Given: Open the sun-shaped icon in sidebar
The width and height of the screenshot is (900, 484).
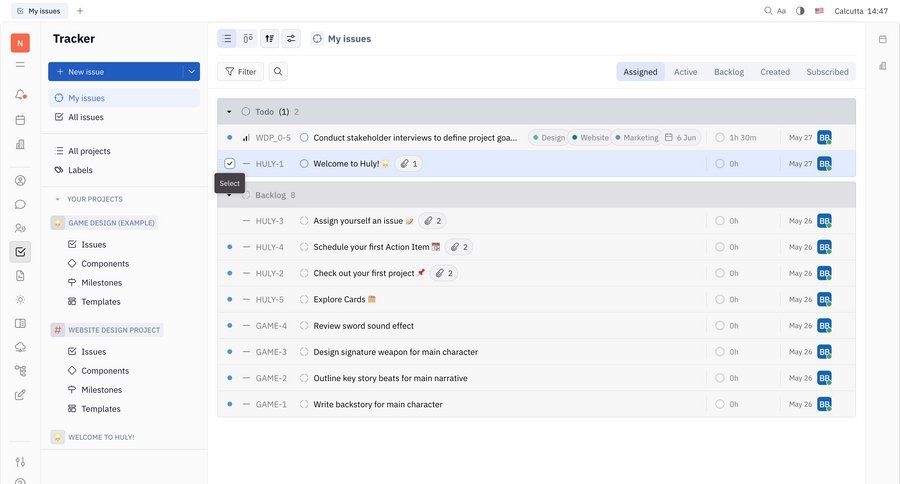Looking at the screenshot, I should pyautogui.click(x=20, y=300).
